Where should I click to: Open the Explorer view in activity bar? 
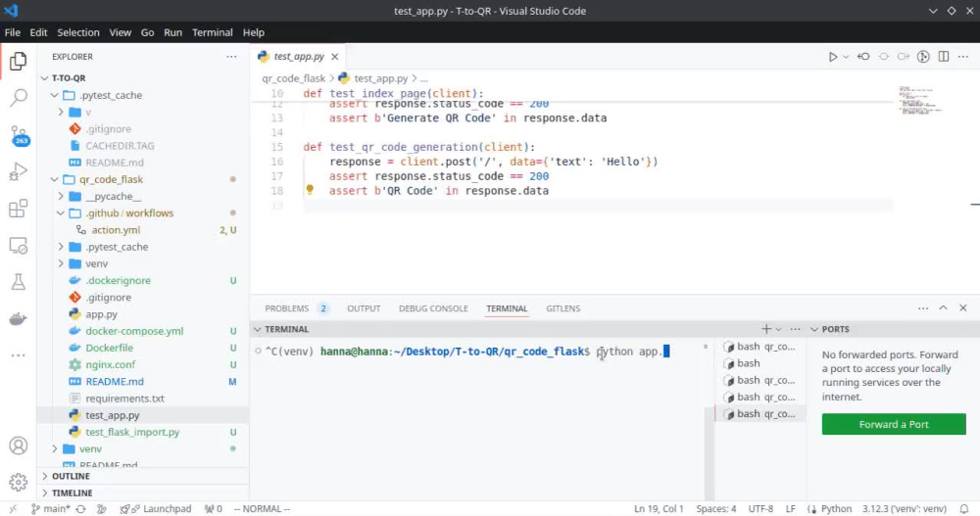[x=18, y=61]
